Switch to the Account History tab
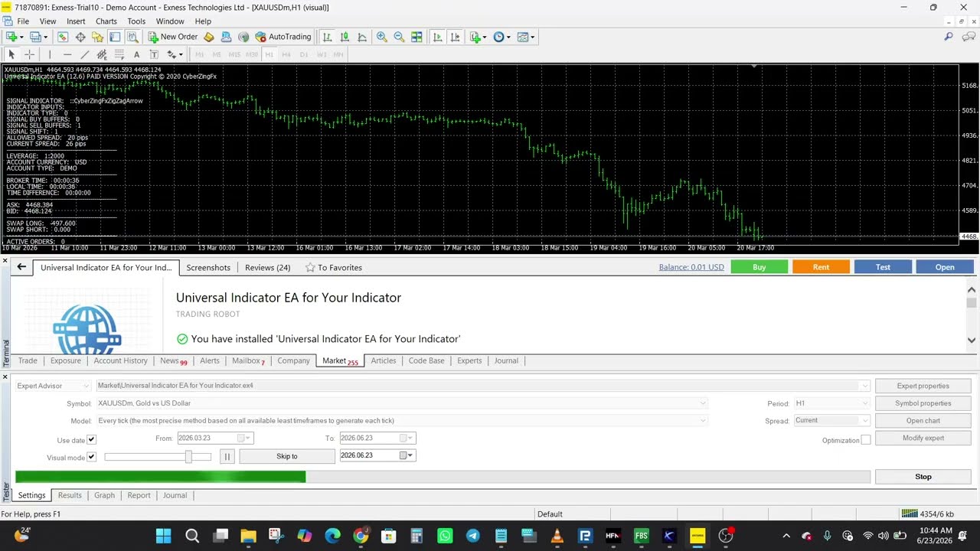 point(120,360)
